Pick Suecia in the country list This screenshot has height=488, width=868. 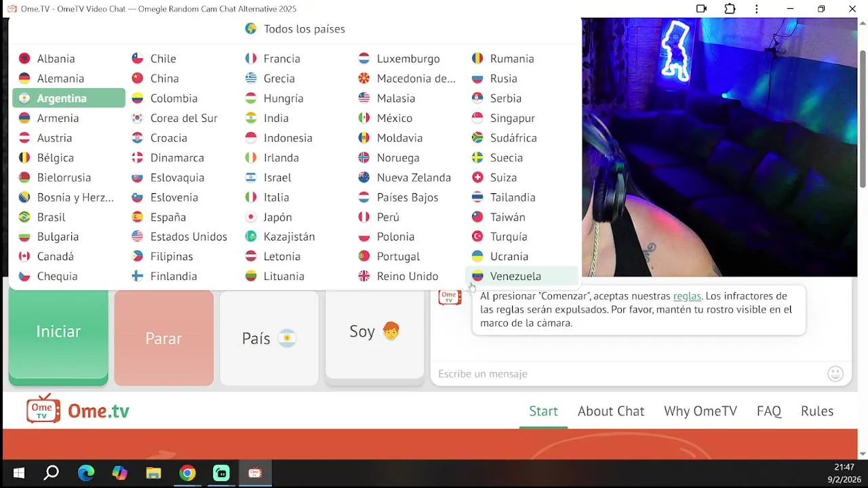coord(521,158)
